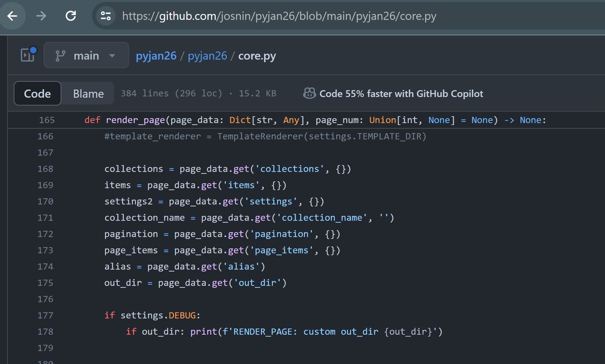Select line number 172
Screen dimensions: 605x364
(45, 234)
